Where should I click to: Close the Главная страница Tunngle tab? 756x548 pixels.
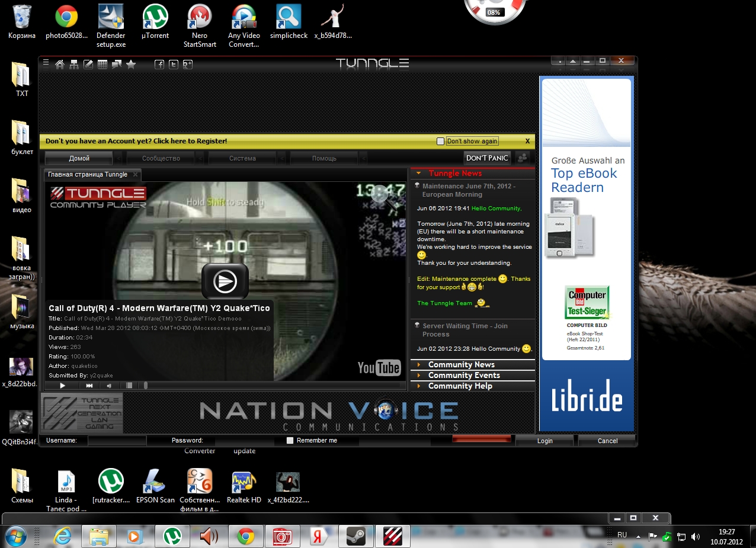coord(135,174)
